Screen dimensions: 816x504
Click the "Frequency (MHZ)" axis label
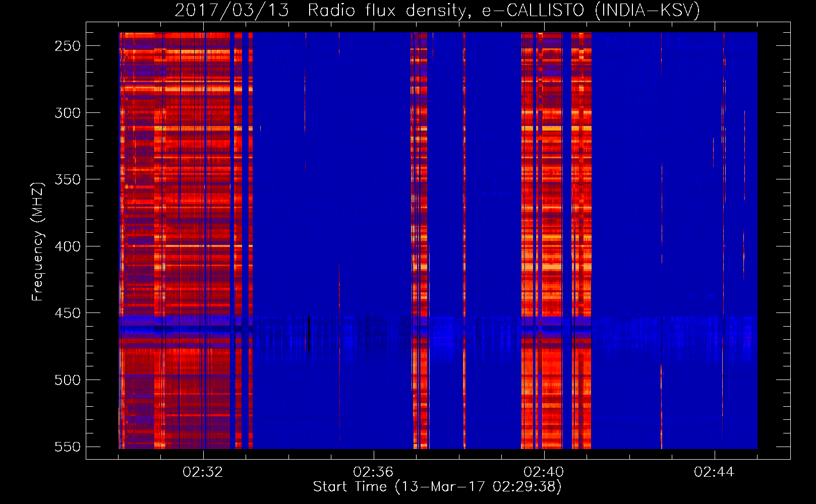(37, 241)
